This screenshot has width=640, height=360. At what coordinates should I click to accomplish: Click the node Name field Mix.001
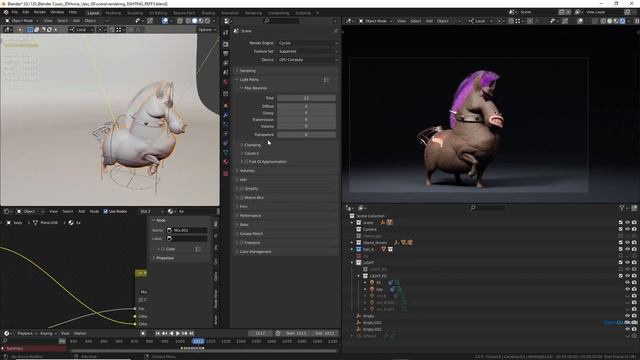tap(187, 230)
